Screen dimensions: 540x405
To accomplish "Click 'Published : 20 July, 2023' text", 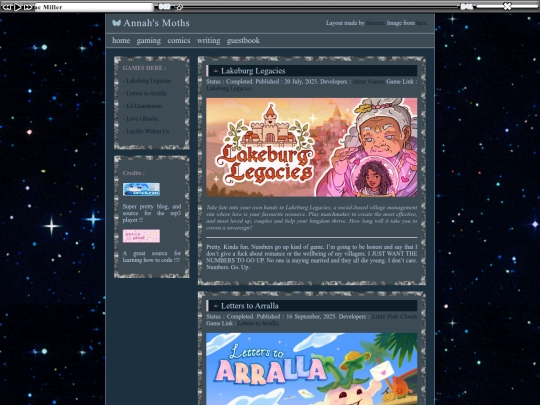I will (x=287, y=82).
